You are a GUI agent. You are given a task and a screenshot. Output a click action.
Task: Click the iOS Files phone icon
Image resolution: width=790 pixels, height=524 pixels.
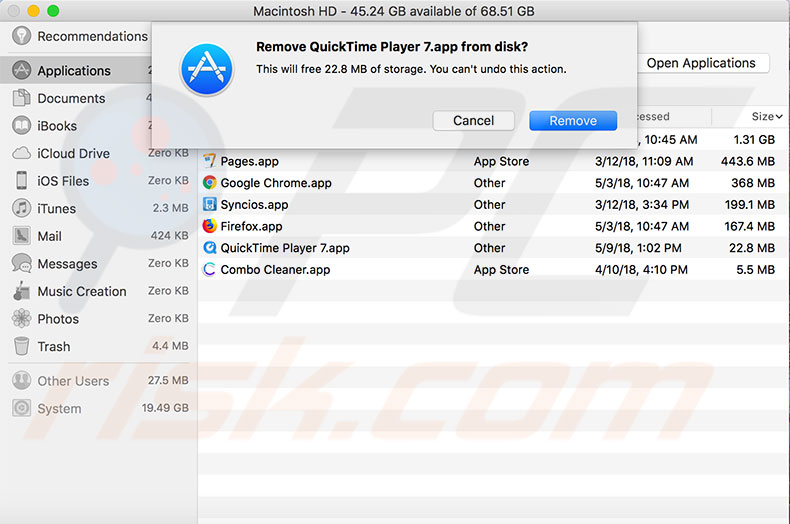(21, 180)
